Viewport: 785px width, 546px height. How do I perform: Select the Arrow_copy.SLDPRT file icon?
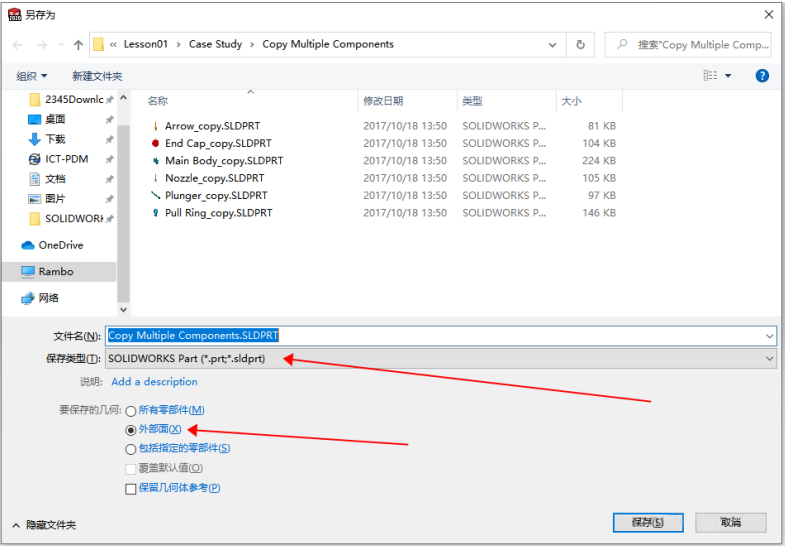click(x=155, y=127)
